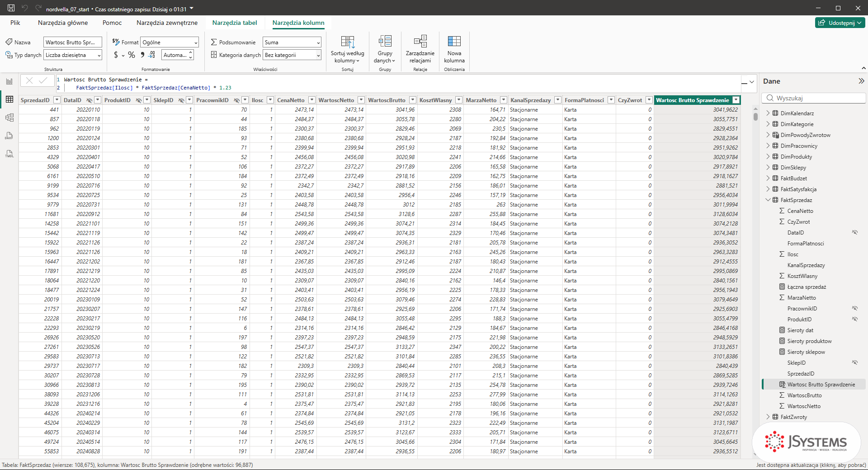Open Sortuj według kolumny menu

coord(347,50)
